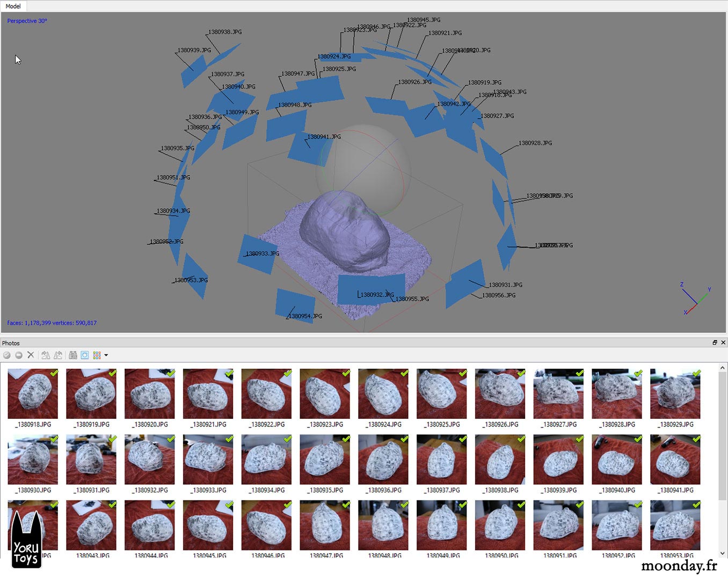Click the Enable Cameras checkmark icon
The height and width of the screenshot is (580, 728).
tap(7, 355)
